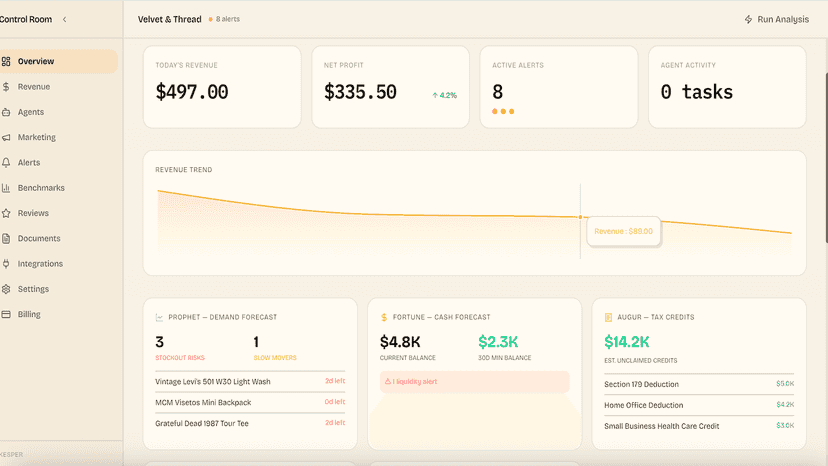Click the Revenue dollar icon in sidebar
The width and height of the screenshot is (828, 466).
6,87
